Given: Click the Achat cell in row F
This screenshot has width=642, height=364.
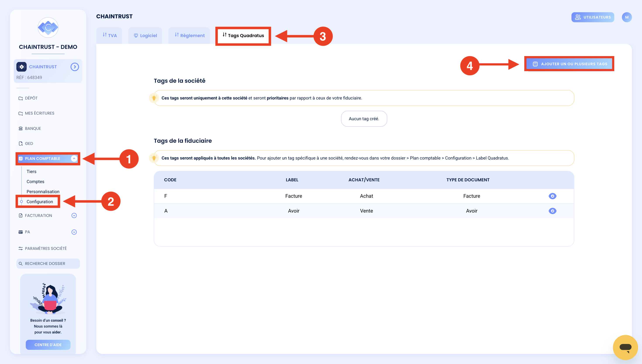Looking at the screenshot, I should pos(366,196).
